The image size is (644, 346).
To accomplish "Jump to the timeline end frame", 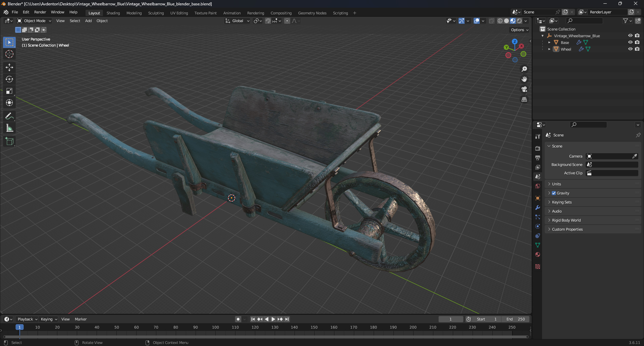I will [287, 319].
